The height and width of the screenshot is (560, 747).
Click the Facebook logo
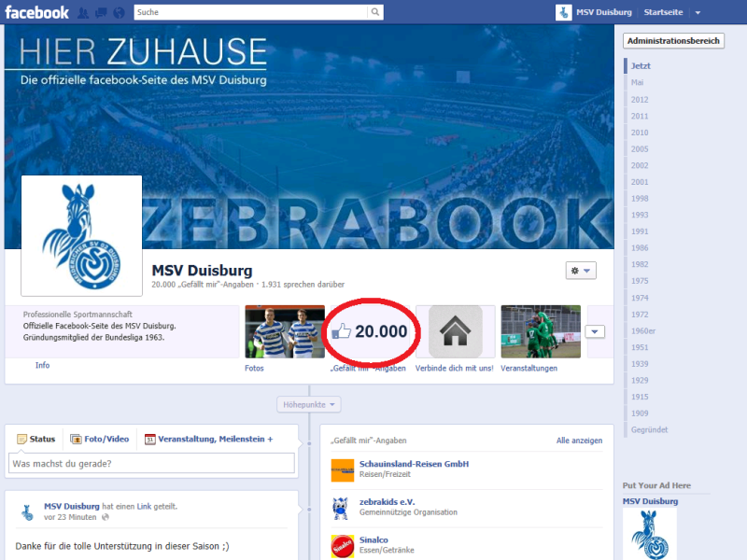click(x=36, y=12)
